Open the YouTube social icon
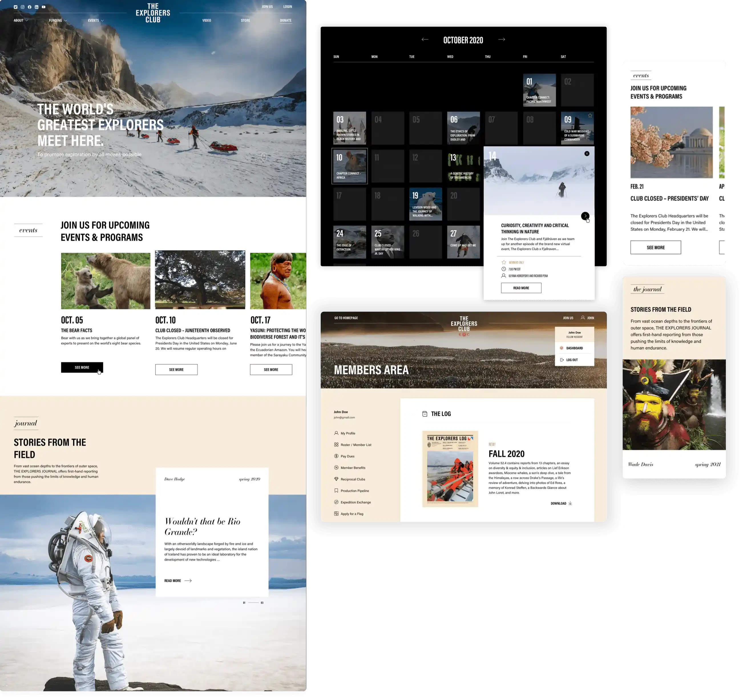 [x=43, y=7]
